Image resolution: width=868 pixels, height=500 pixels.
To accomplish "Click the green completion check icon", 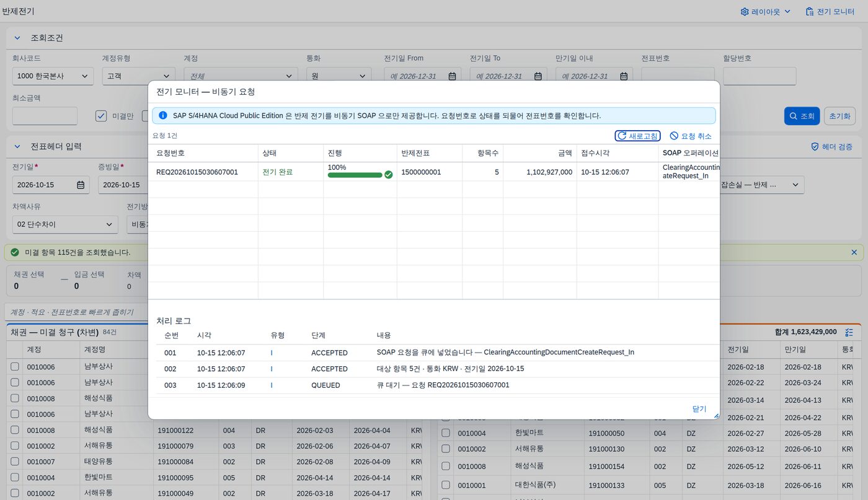I will point(389,175).
